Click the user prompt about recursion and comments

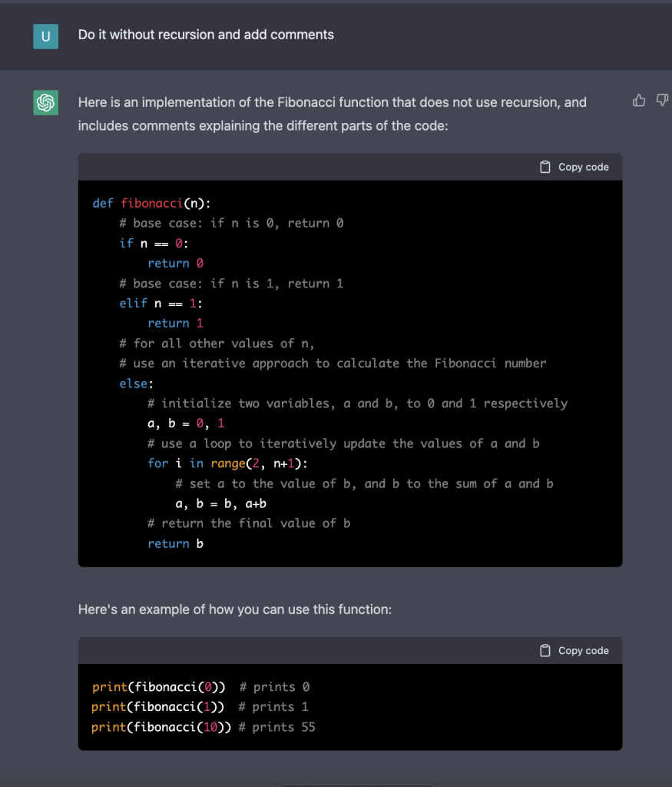click(x=206, y=35)
